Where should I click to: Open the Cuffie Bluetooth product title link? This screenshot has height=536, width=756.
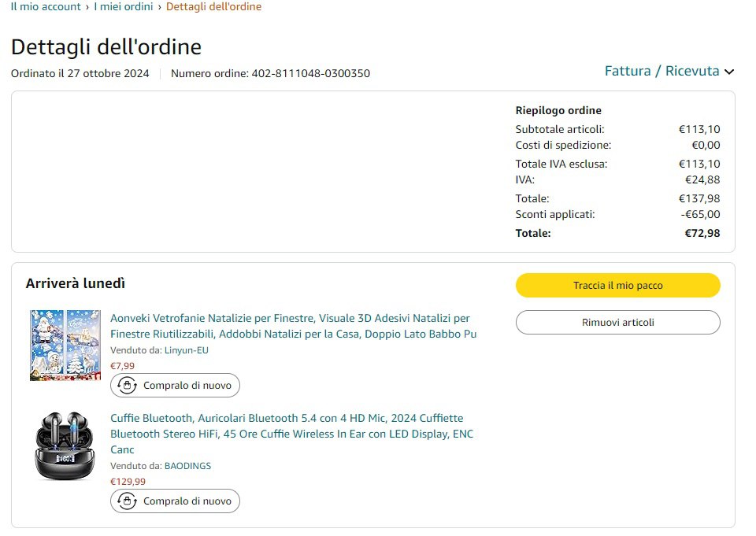point(291,434)
